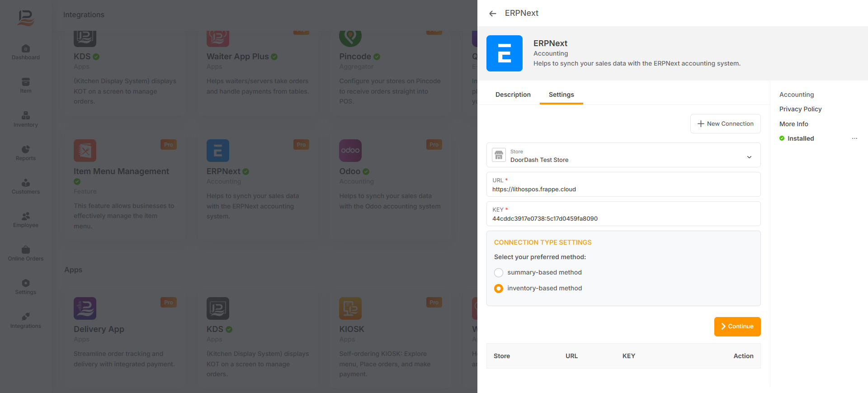Open the Dashboard sidebar icon
This screenshot has width=868, height=393.
tap(26, 52)
